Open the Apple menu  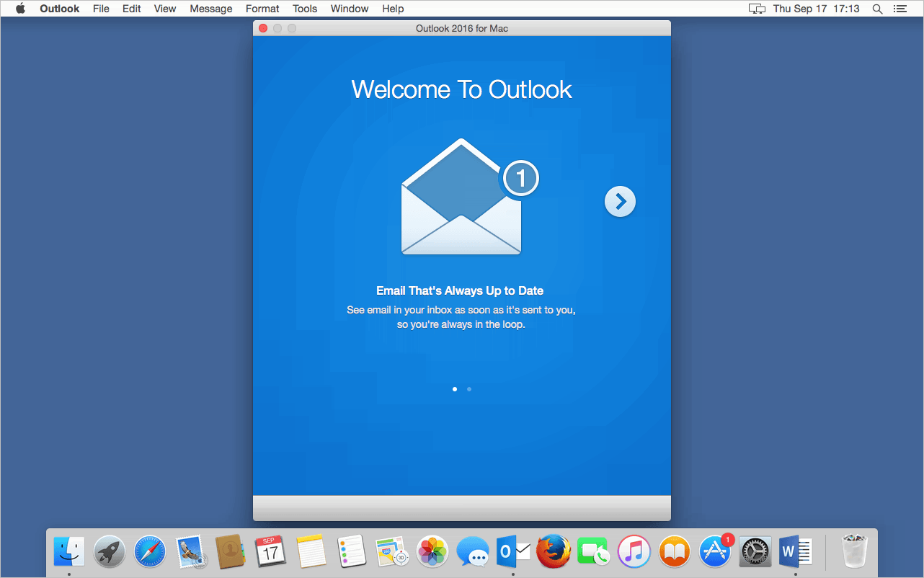click(20, 9)
